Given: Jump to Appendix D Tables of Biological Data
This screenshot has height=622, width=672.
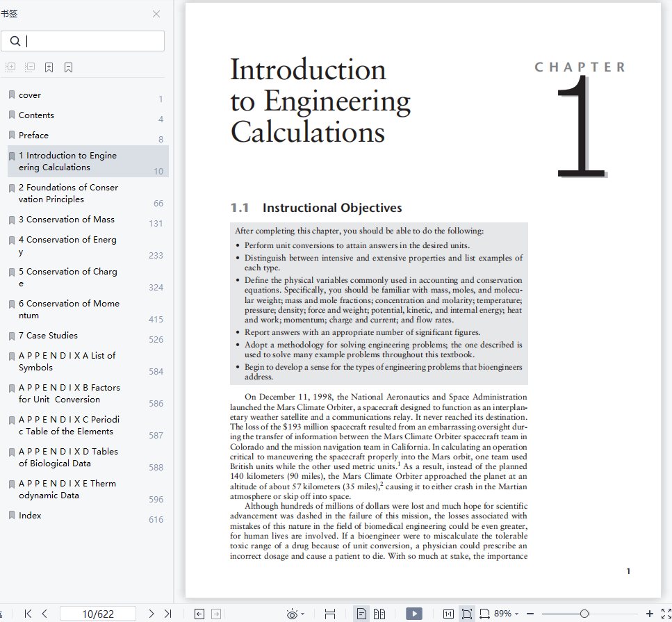Looking at the screenshot, I should tap(88, 457).
